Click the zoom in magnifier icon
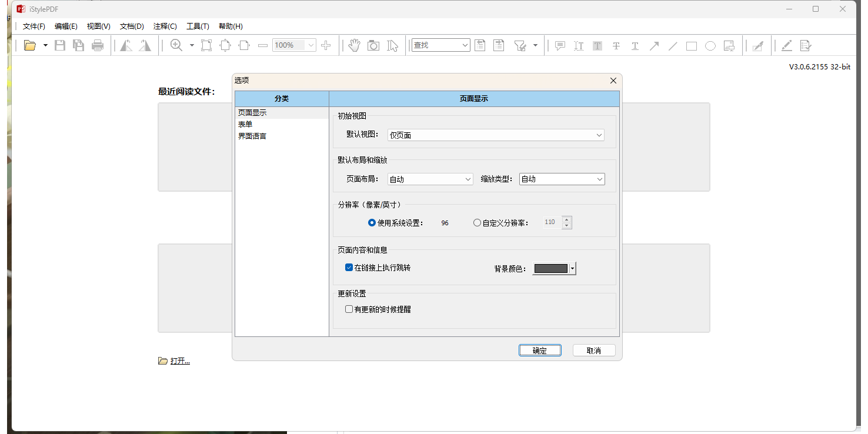This screenshot has height=434, width=868. coord(176,45)
